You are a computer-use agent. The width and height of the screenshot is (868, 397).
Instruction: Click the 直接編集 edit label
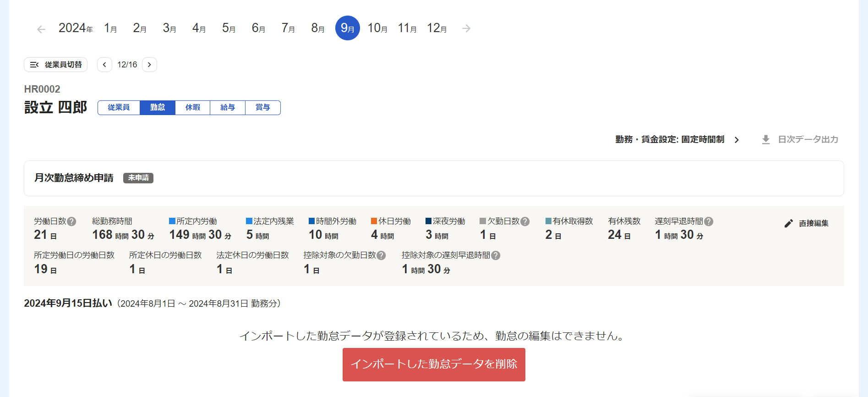tap(814, 223)
